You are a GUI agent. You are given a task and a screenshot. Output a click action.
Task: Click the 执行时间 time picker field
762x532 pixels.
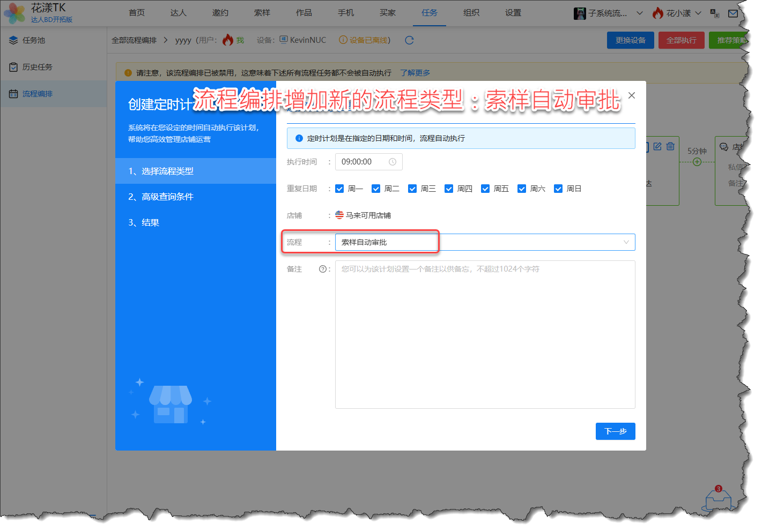[368, 162]
